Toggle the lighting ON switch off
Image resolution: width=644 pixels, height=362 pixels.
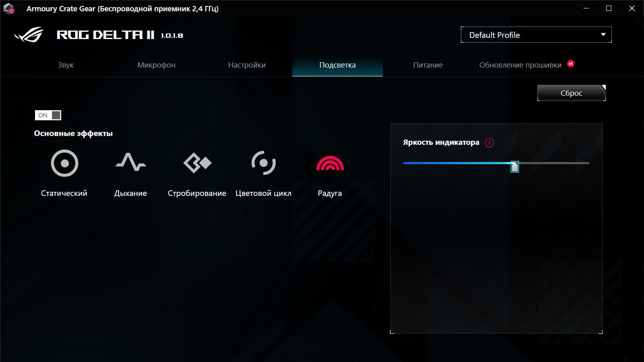click(48, 115)
